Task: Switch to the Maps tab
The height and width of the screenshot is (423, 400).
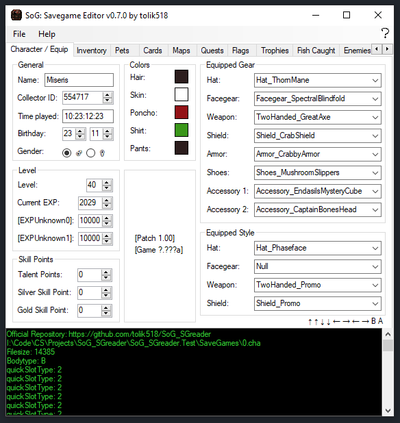Action: (x=181, y=51)
